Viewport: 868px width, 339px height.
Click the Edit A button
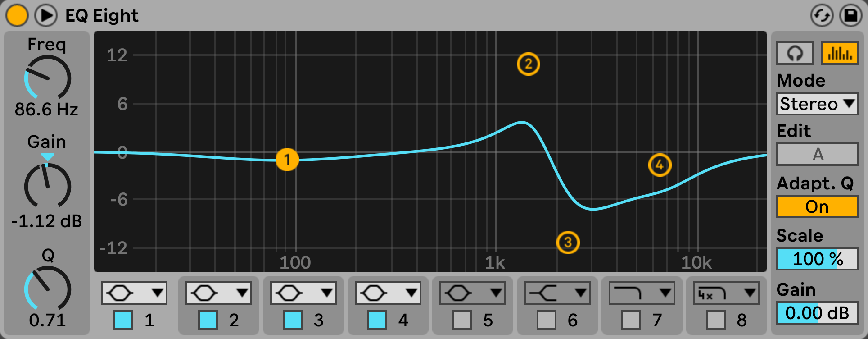point(818,155)
